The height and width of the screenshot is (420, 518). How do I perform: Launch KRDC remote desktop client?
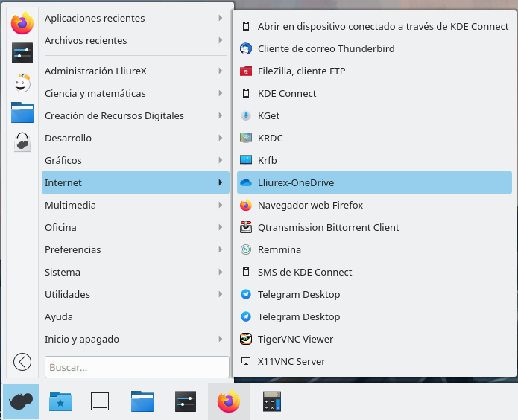(270, 138)
